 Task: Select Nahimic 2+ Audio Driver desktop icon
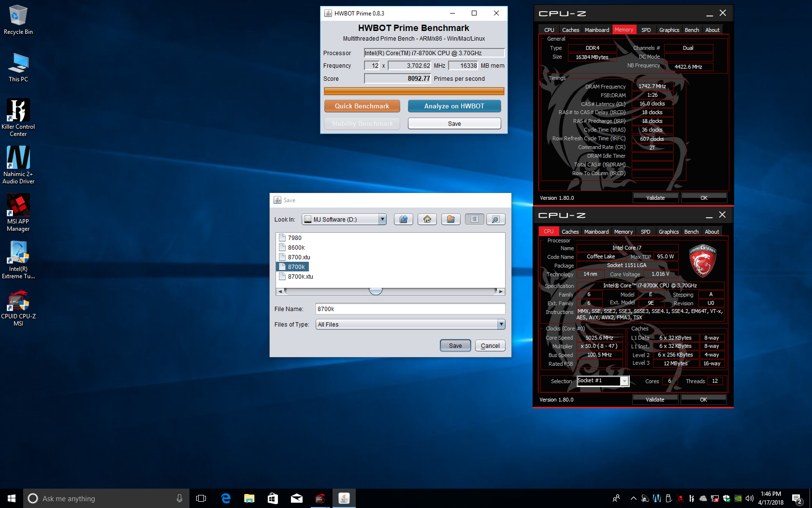tap(18, 165)
